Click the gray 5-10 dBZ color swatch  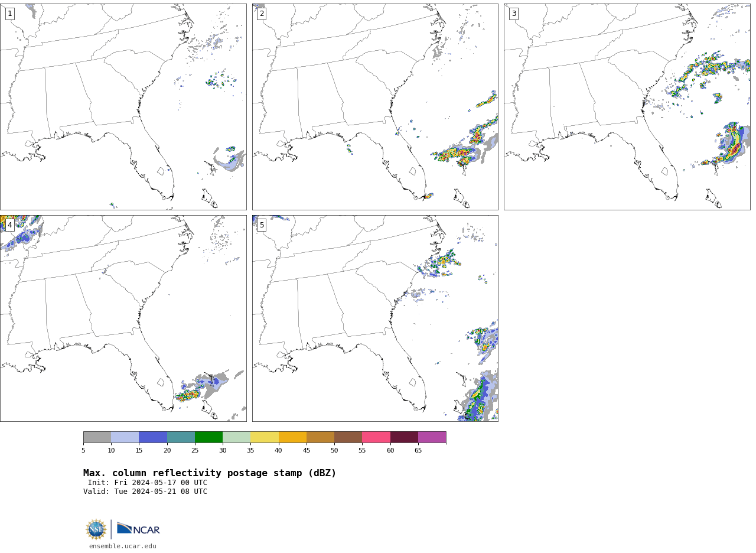(x=97, y=437)
